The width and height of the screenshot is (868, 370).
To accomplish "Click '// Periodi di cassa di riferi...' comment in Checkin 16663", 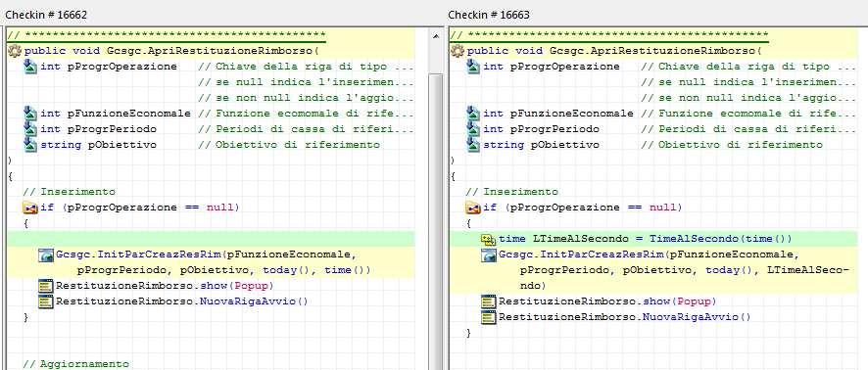I will pos(749,129).
